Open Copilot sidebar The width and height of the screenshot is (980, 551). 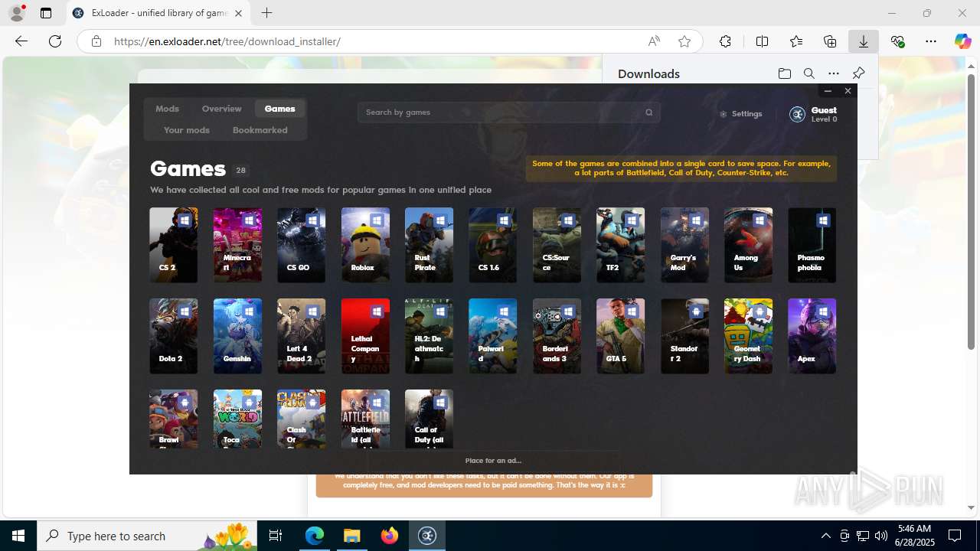tap(962, 41)
